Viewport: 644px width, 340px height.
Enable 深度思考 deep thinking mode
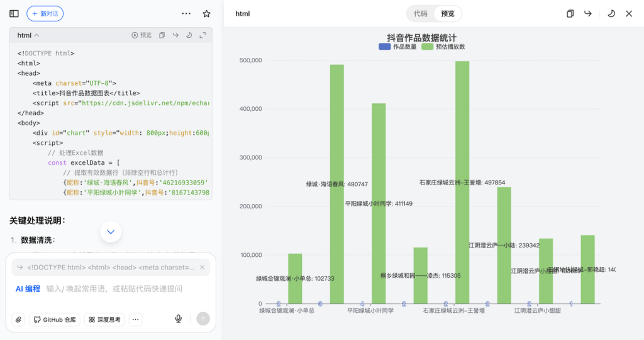pyautogui.click(x=105, y=319)
